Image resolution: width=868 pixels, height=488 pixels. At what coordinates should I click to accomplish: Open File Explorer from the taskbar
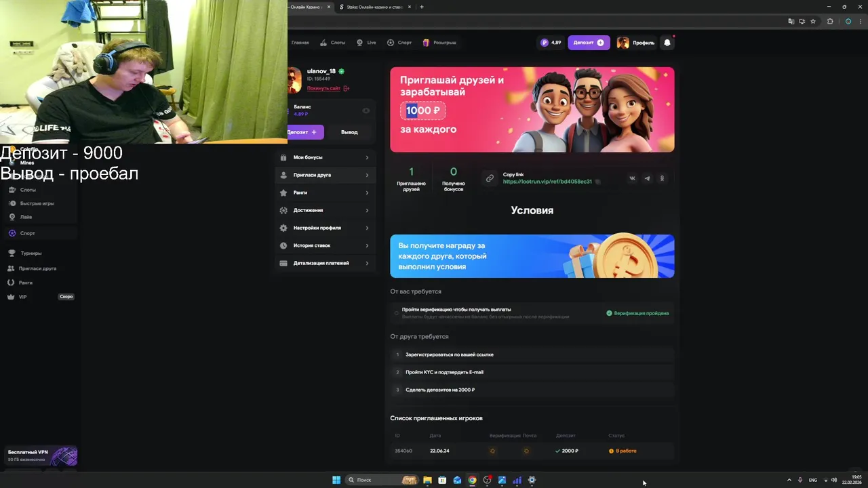tap(427, 480)
